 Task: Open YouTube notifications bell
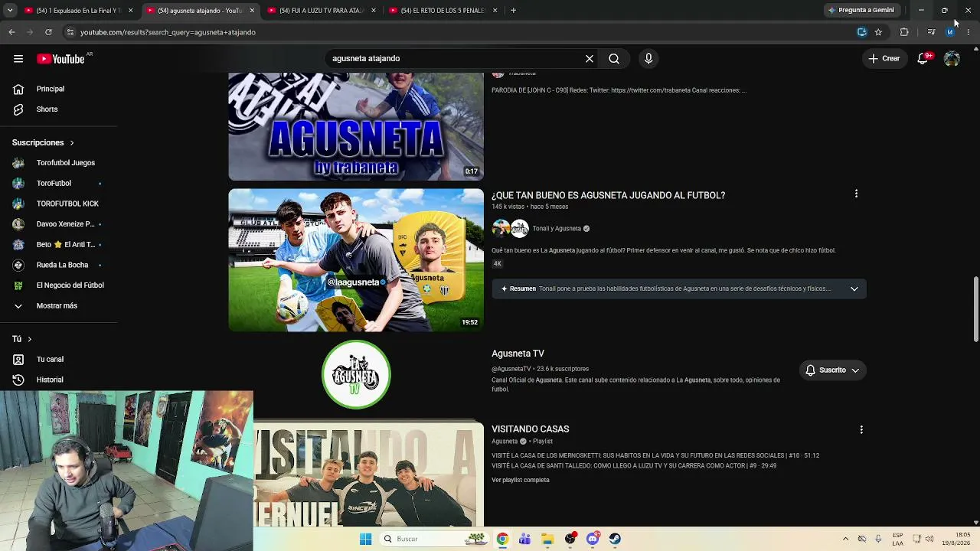point(923,58)
